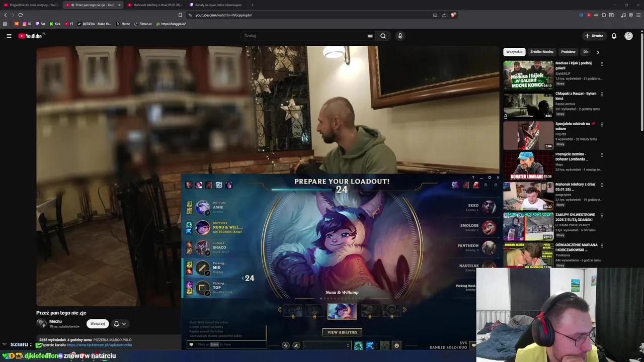The height and width of the screenshot is (362, 644).
Task: Change the second summoner spell icon
Action: click(x=370, y=345)
